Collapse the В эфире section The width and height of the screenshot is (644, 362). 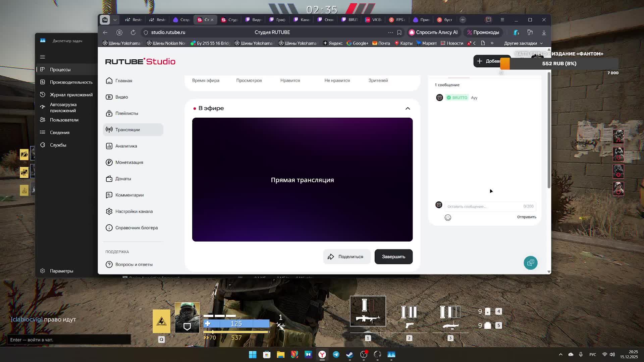coord(408,108)
